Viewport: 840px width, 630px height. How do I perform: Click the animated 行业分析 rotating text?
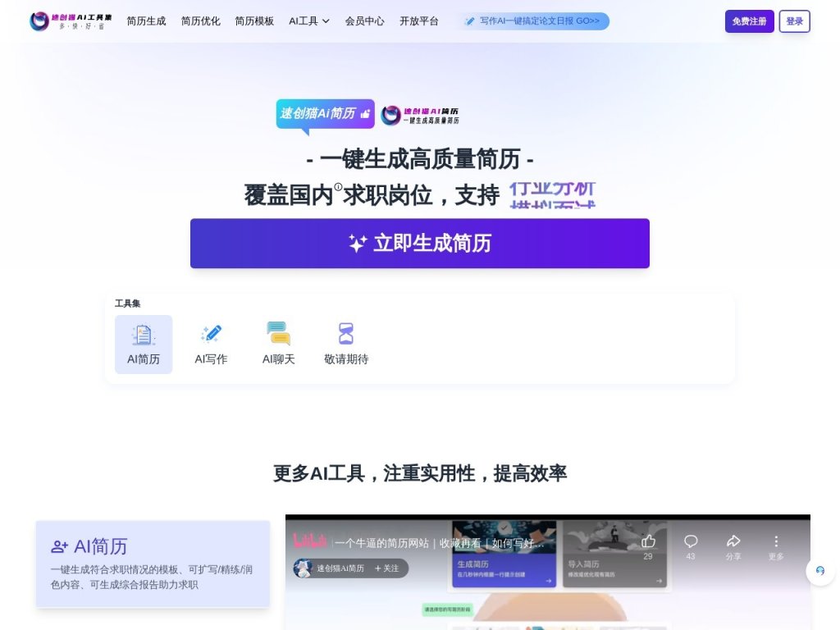(x=552, y=189)
